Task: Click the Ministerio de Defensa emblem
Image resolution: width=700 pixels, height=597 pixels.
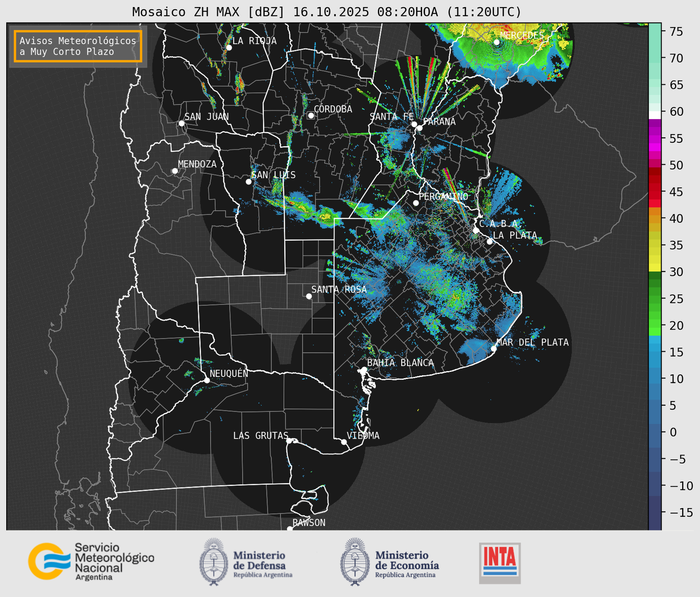Action: click(x=214, y=562)
